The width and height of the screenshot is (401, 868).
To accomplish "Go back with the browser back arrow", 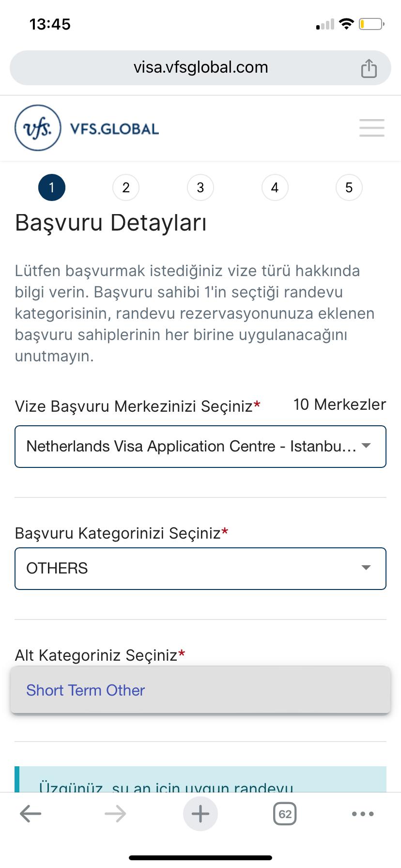I will [30, 814].
